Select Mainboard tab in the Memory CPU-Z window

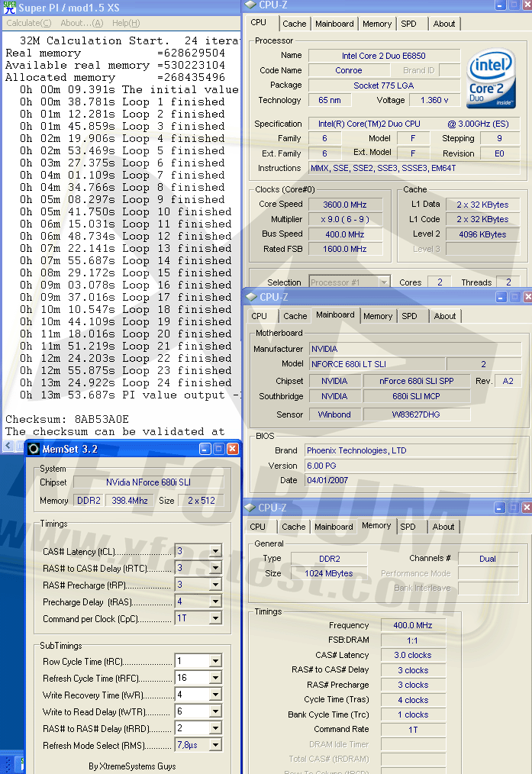click(334, 527)
